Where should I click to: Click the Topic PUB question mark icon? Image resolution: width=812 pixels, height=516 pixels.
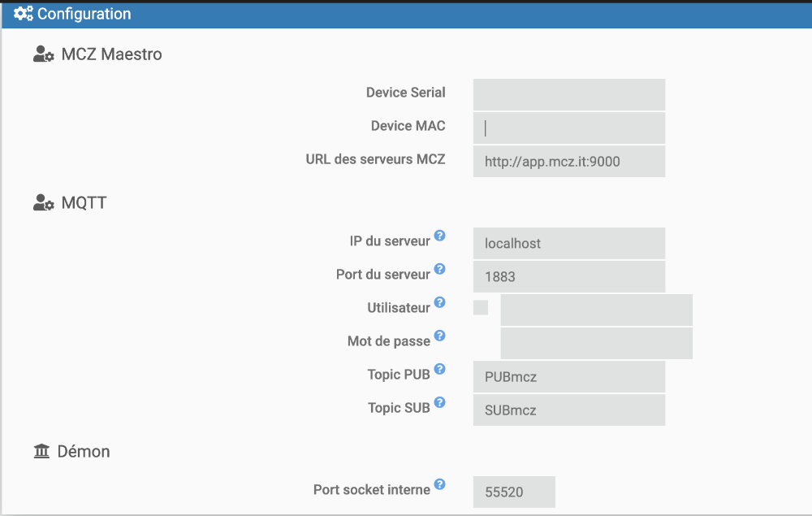coord(439,369)
